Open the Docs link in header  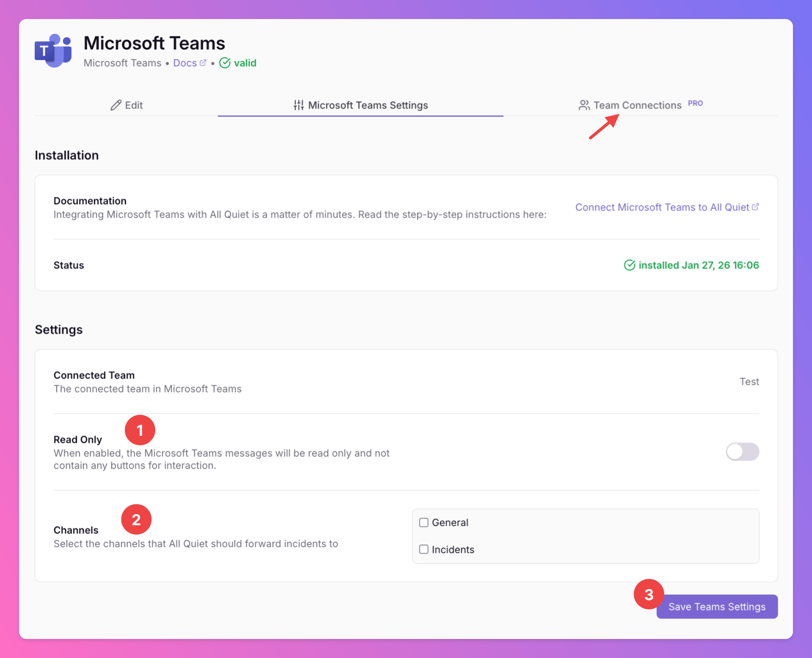(x=185, y=63)
